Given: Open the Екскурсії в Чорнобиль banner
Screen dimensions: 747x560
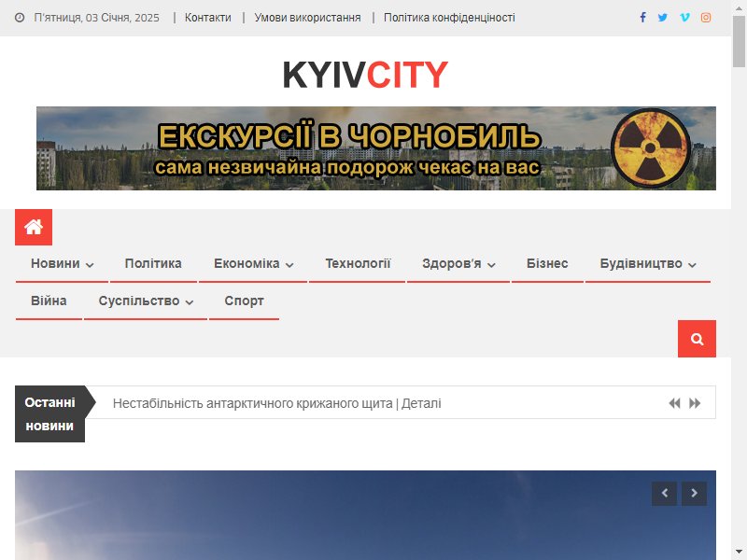Looking at the screenshot, I should coord(376,148).
